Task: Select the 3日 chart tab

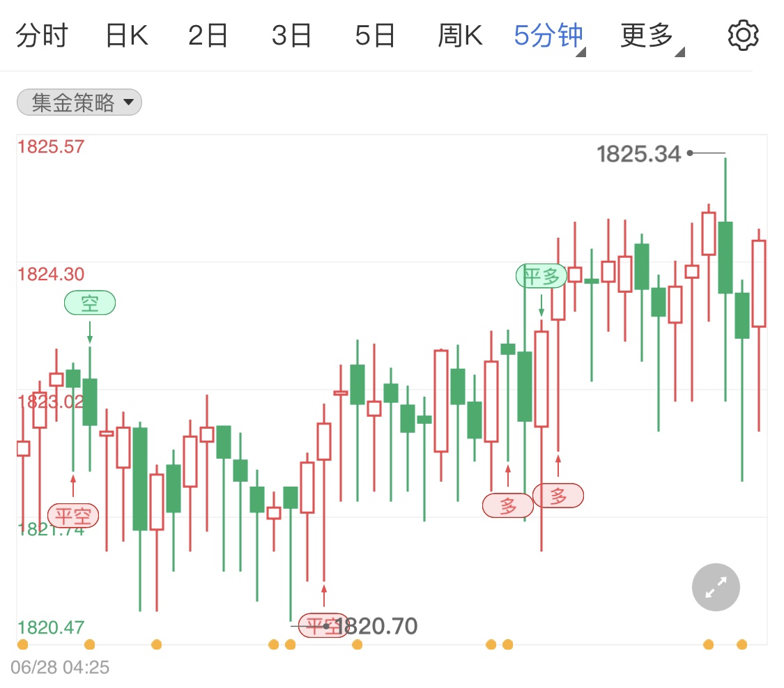Action: 291,36
